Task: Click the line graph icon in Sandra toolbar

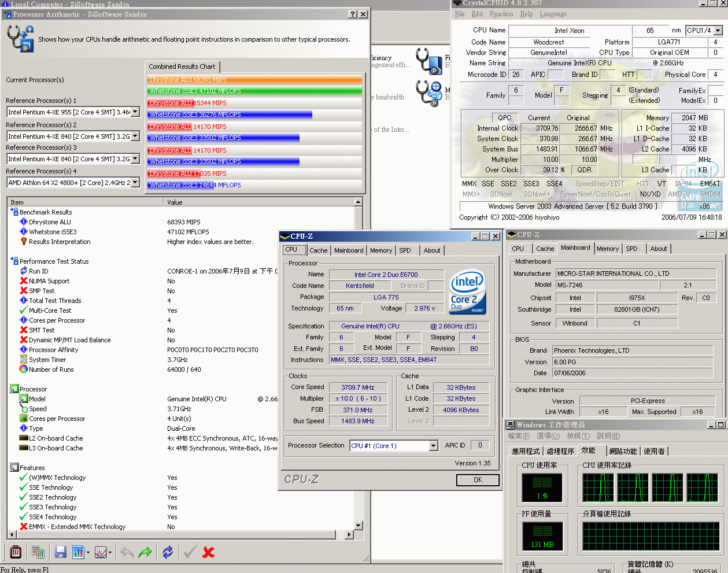Action: coord(100,552)
